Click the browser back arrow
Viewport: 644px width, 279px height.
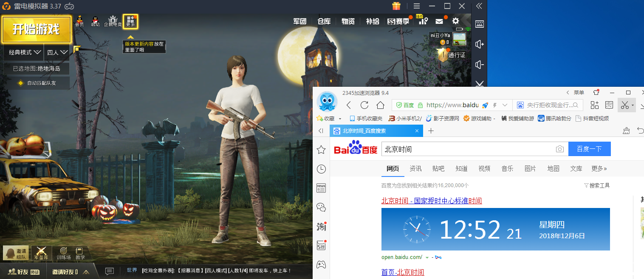(x=348, y=105)
